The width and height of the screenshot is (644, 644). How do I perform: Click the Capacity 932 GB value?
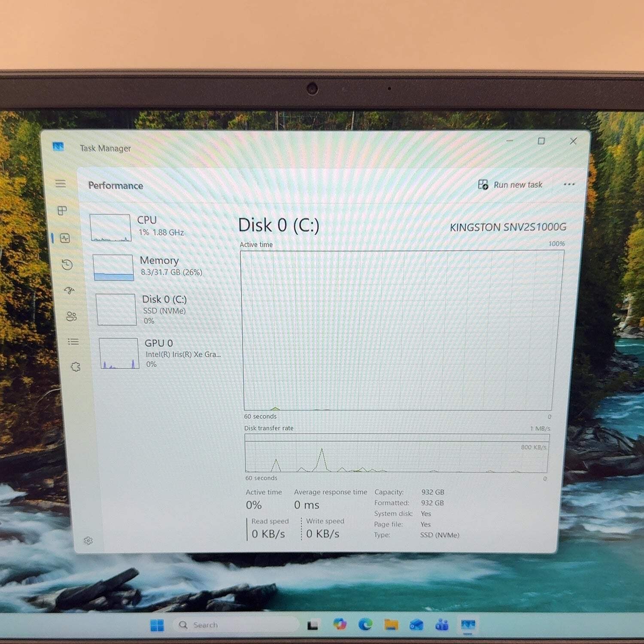[x=433, y=492]
